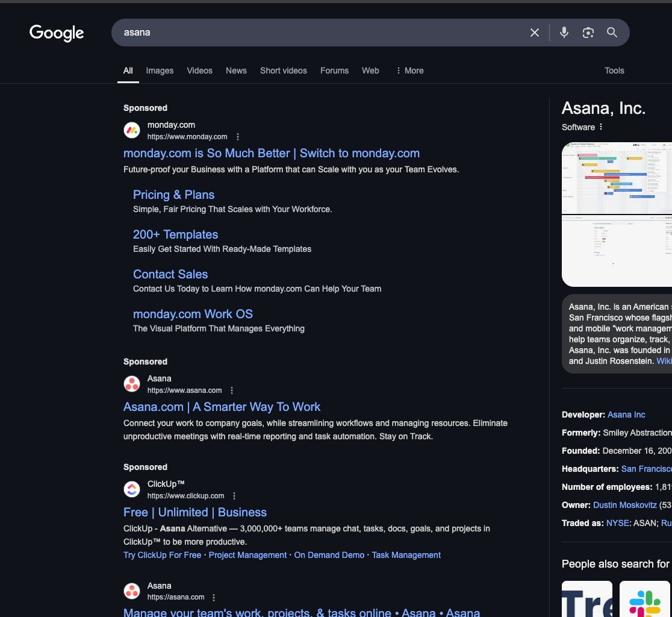The image size is (672, 617).
Task: Open the Short videos tab
Action: point(283,70)
